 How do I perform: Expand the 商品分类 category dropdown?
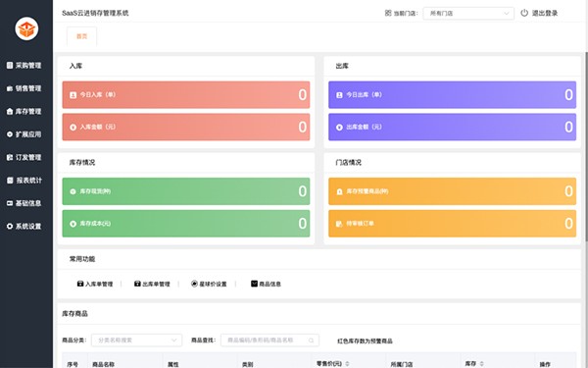click(136, 341)
